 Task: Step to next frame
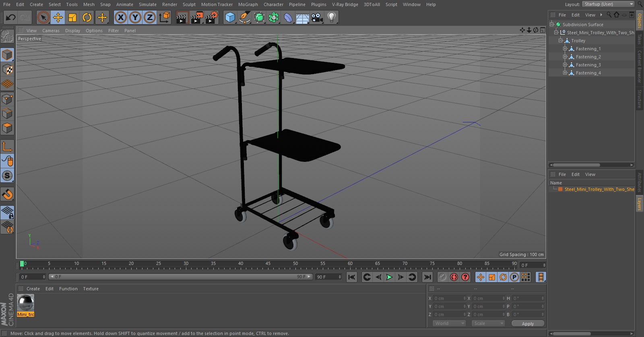(x=400, y=277)
